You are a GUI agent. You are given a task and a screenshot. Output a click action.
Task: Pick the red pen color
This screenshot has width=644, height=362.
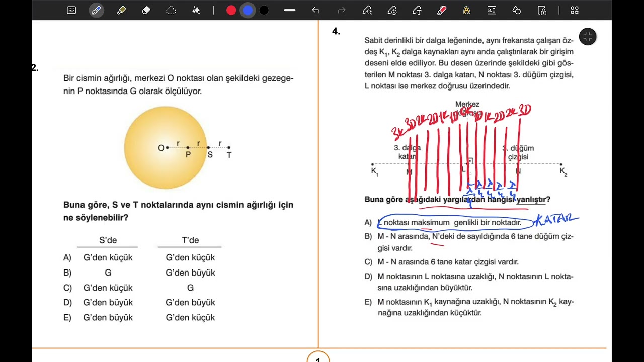(231, 10)
